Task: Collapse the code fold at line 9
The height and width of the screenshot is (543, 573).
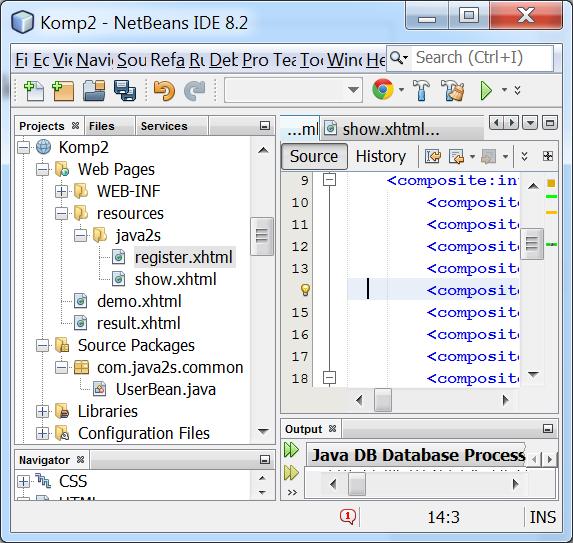Action: click(330, 179)
